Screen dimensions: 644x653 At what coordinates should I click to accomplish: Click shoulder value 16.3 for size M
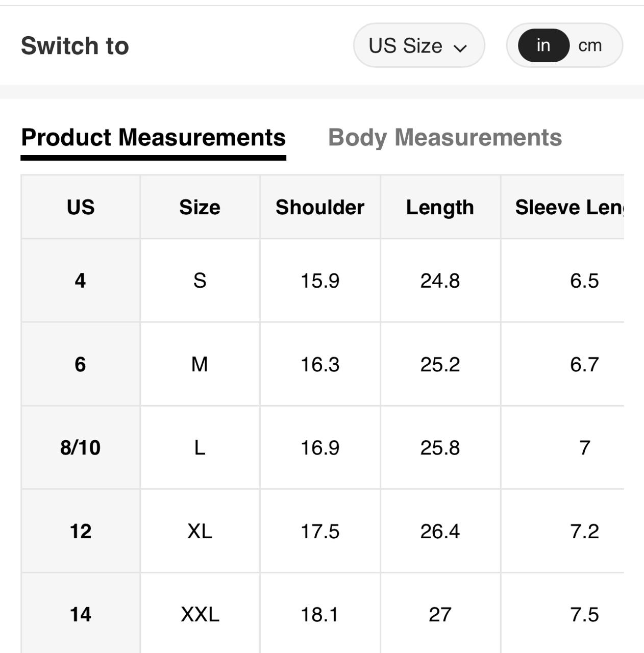click(320, 364)
